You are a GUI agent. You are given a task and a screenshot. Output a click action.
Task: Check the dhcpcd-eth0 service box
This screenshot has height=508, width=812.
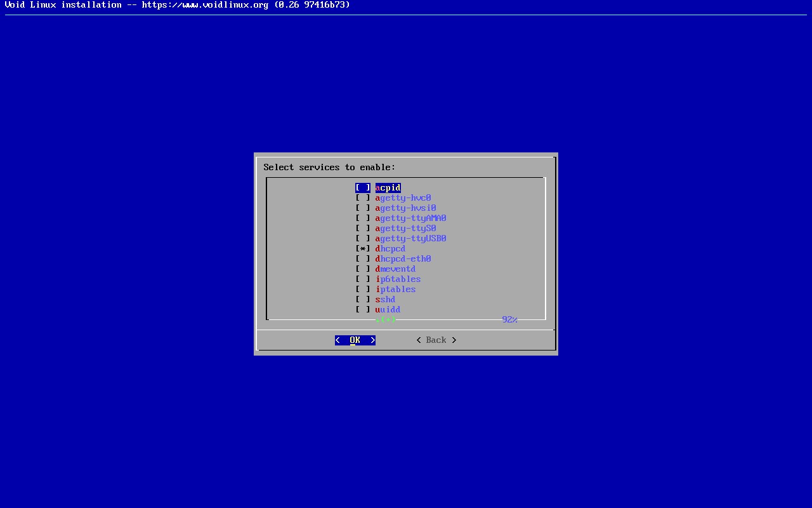pyautogui.click(x=362, y=259)
